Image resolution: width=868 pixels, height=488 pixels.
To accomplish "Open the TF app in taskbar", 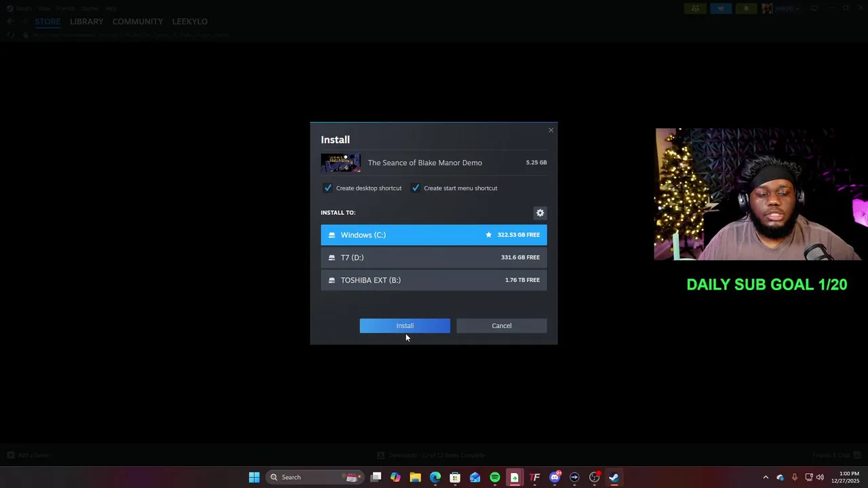I will click(534, 477).
